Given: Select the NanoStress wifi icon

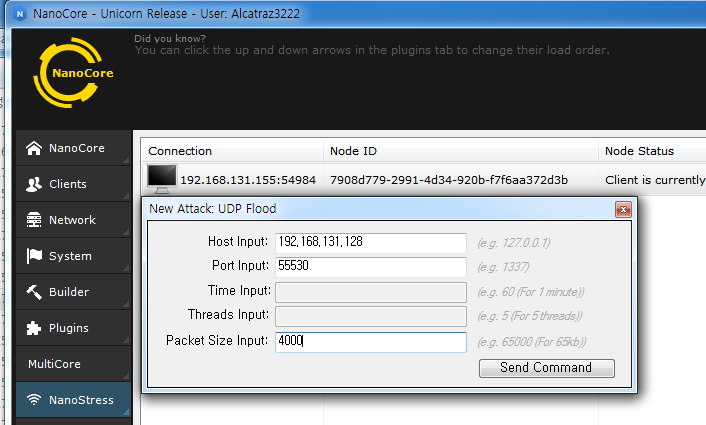Looking at the screenshot, I should (x=34, y=399).
